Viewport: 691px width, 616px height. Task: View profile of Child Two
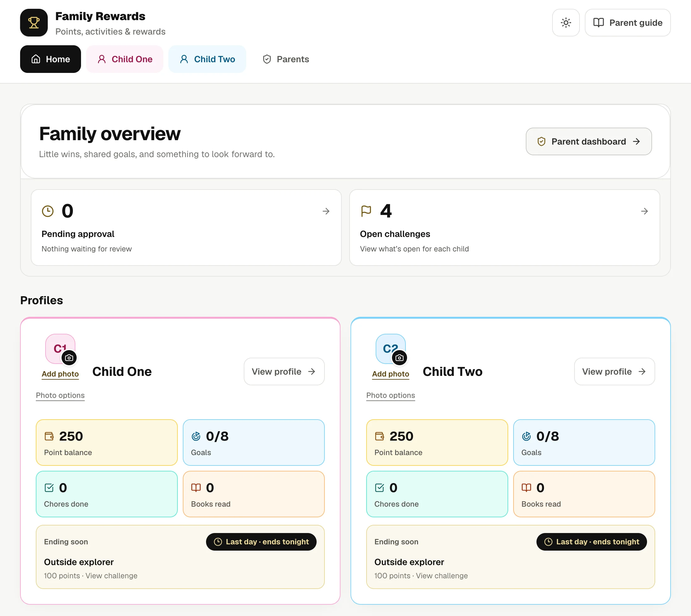click(x=615, y=371)
